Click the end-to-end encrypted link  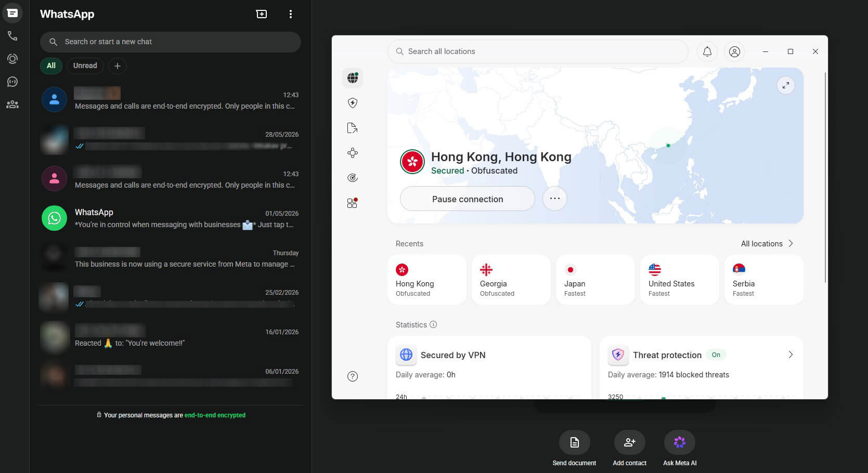pos(215,415)
